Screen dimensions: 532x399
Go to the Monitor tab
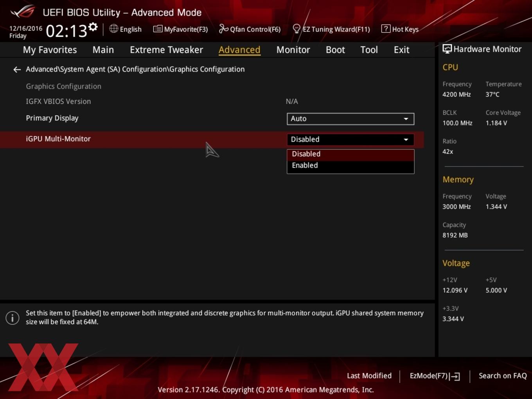click(293, 50)
